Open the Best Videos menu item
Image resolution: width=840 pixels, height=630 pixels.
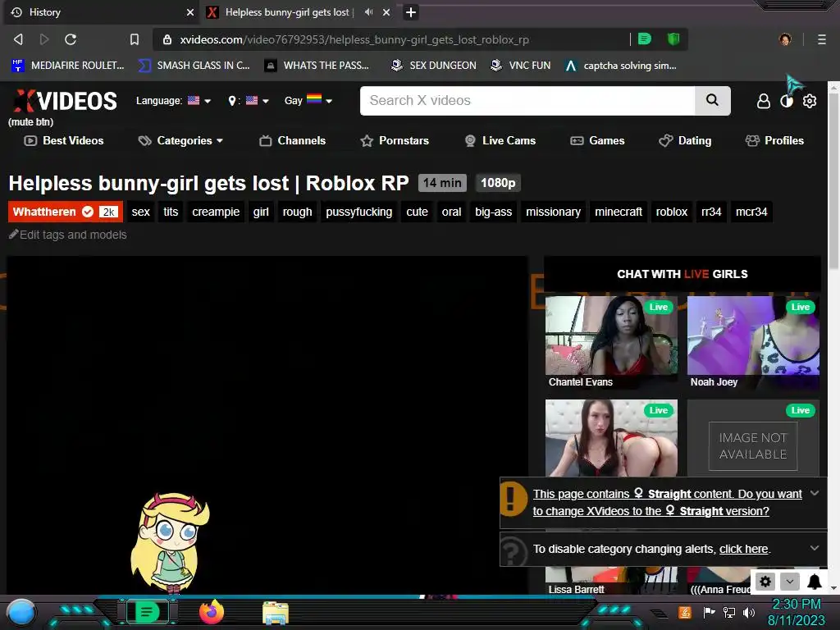click(x=64, y=140)
